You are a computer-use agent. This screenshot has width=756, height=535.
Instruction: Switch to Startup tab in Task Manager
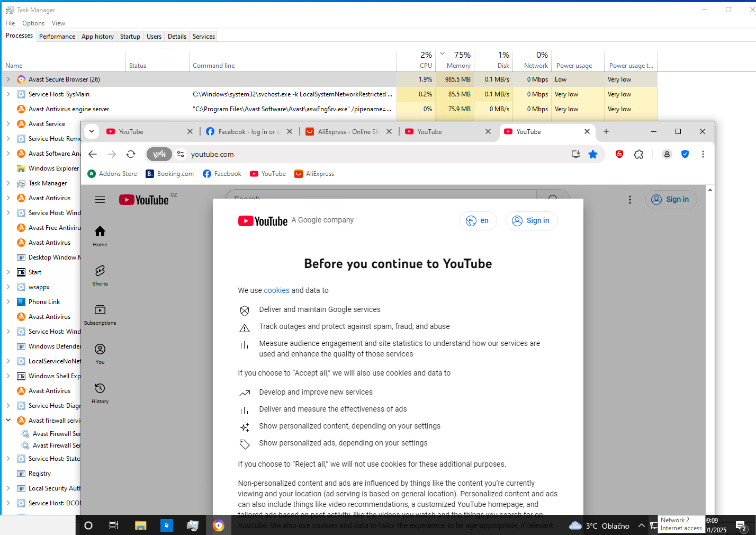click(130, 37)
